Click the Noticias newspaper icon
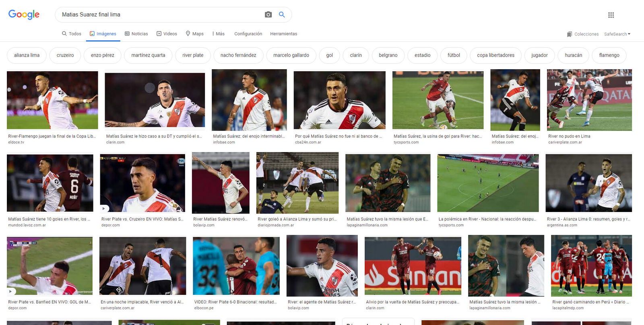This screenshot has height=325, width=644. point(127,34)
